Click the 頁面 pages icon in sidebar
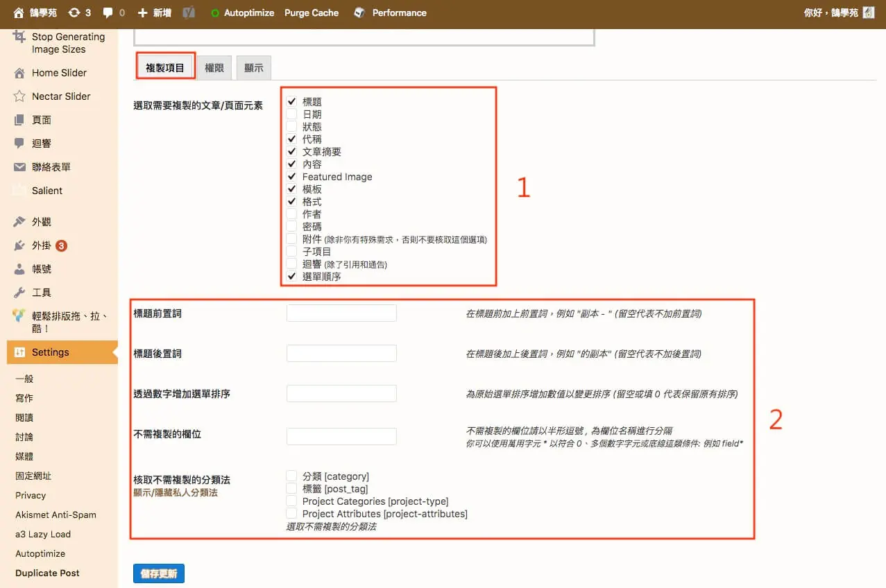This screenshot has height=588, width=886. (19, 120)
